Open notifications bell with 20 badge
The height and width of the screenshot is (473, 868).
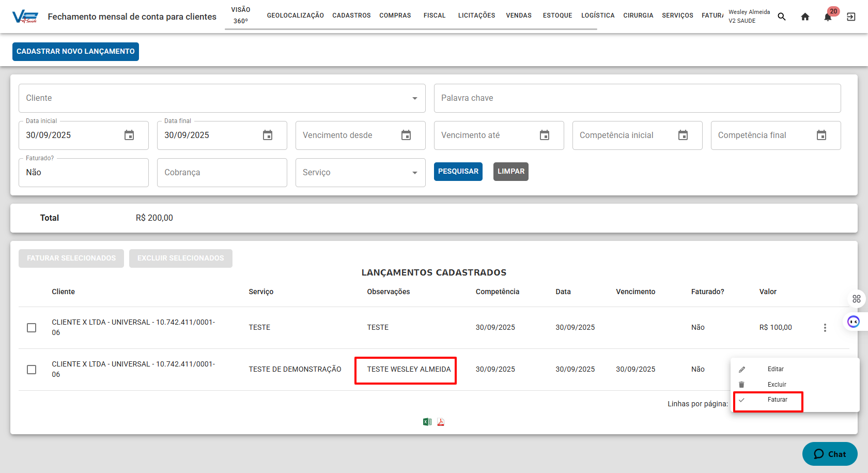[x=828, y=17]
